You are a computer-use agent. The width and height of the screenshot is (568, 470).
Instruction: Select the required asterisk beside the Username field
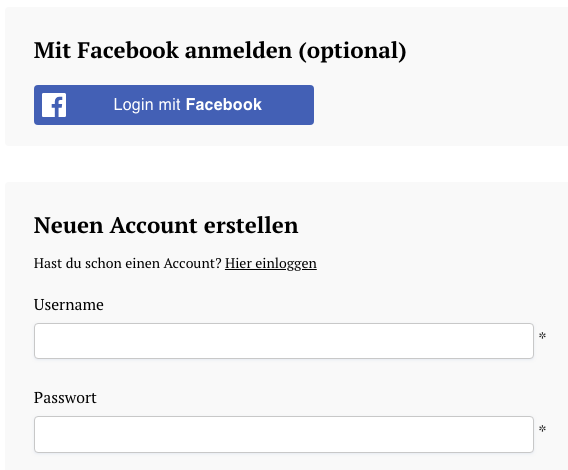[x=542, y=336]
